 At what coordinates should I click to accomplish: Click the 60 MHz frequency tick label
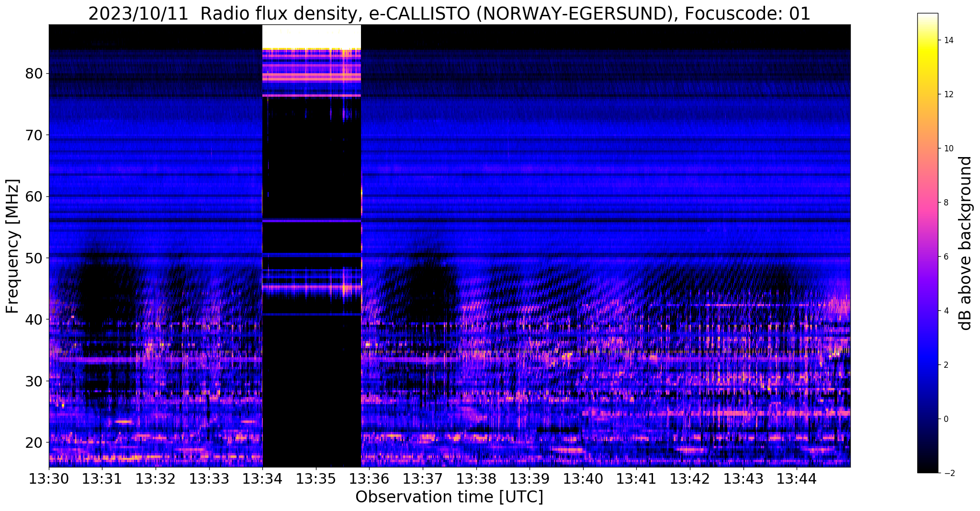pyautogui.click(x=34, y=196)
